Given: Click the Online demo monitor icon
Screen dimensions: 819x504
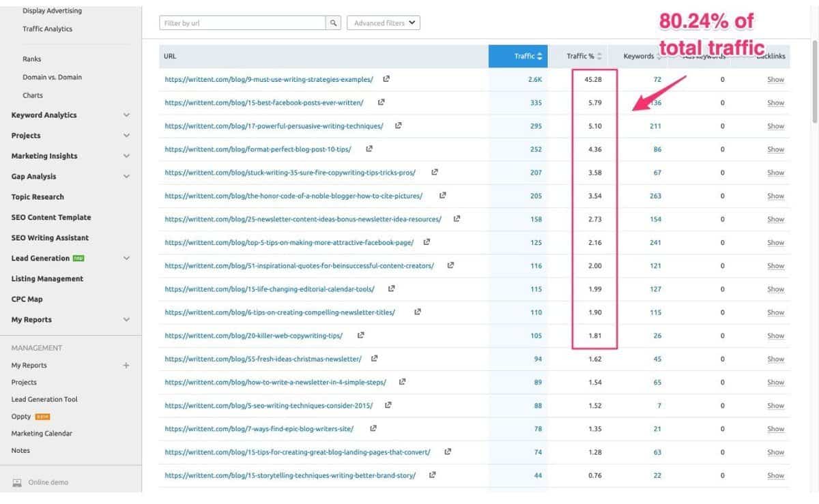Looking at the screenshot, I should coord(17,483).
